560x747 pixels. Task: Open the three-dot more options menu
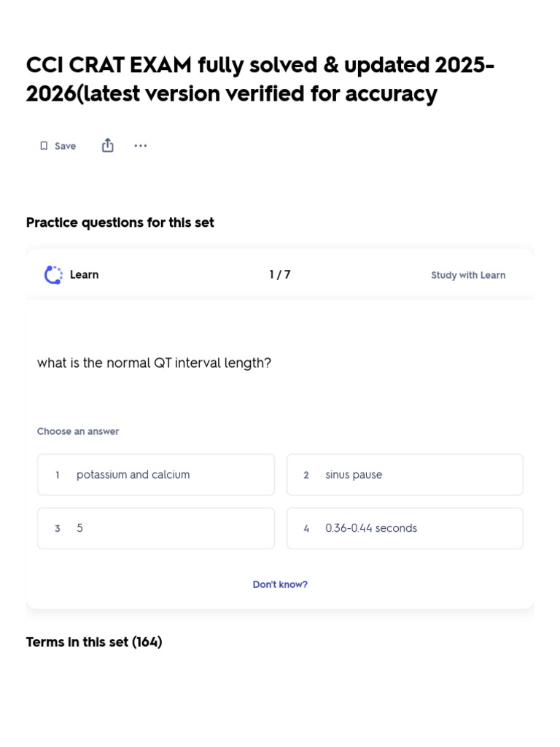[141, 146]
